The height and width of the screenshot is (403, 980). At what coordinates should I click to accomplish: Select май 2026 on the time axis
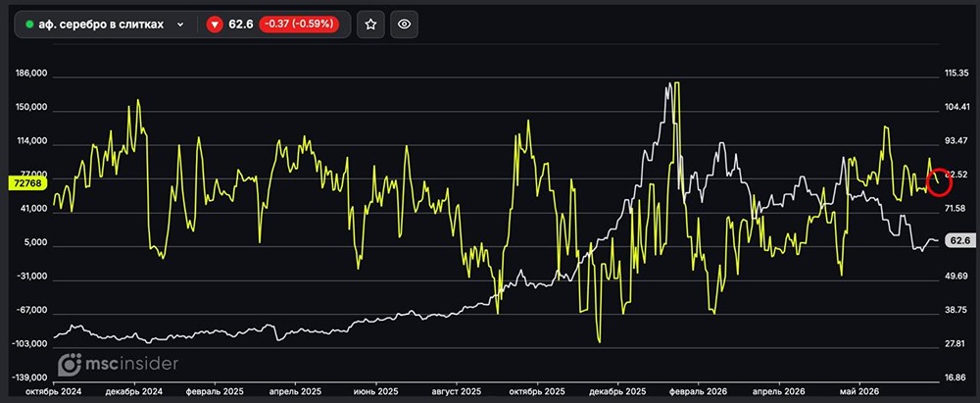[860, 391]
